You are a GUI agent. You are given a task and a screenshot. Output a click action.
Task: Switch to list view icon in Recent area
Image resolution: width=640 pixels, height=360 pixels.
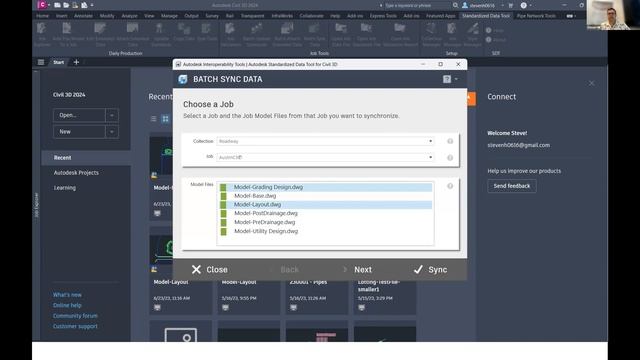(x=153, y=119)
